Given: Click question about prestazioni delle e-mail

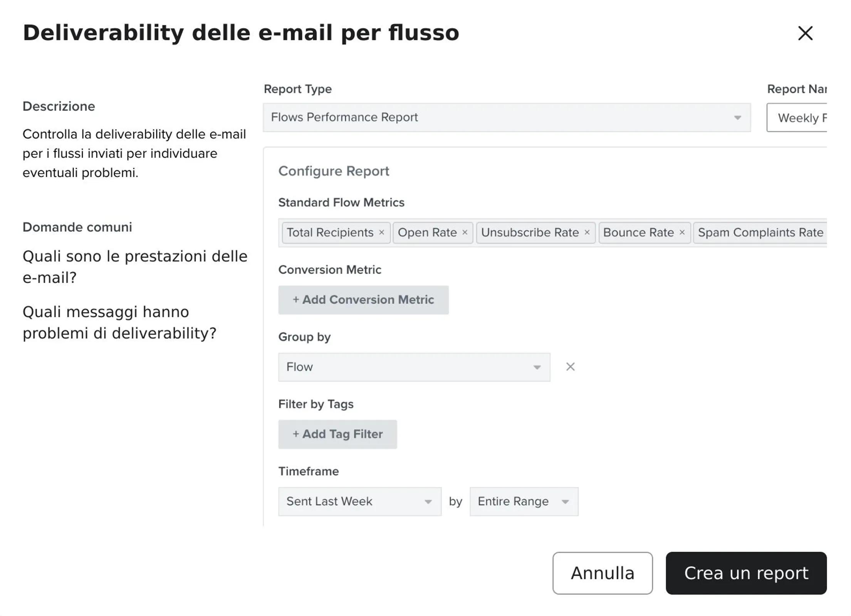Looking at the screenshot, I should tap(135, 266).
